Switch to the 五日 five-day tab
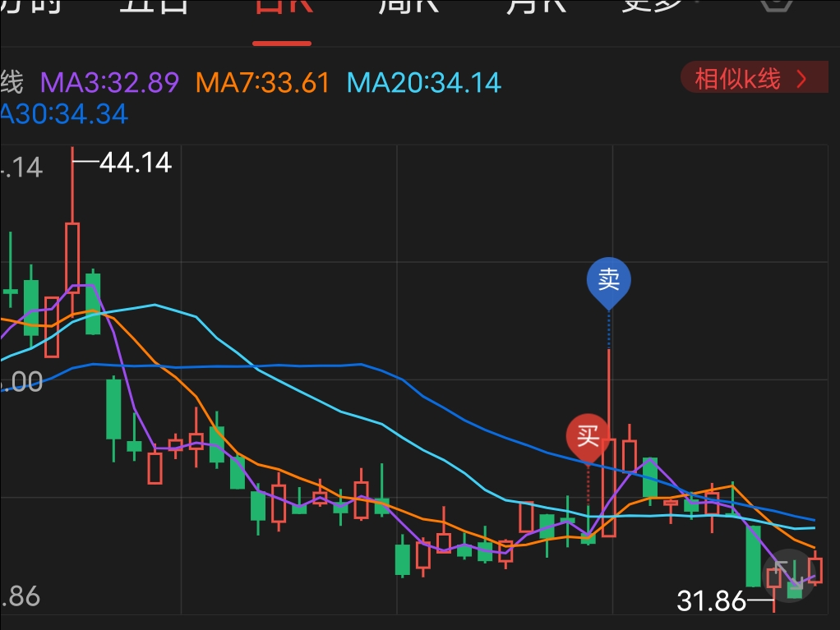 [155, 6]
